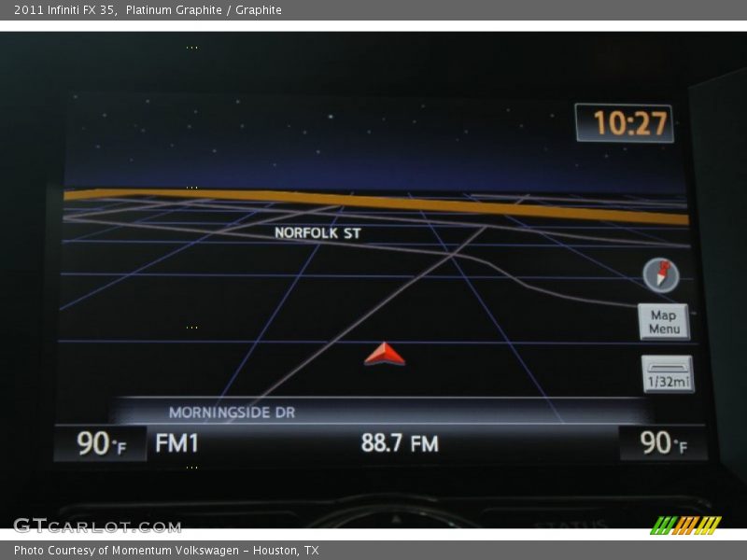Click the green and orange striped logo
Viewport: 747px width, 560px height.
coord(685,525)
